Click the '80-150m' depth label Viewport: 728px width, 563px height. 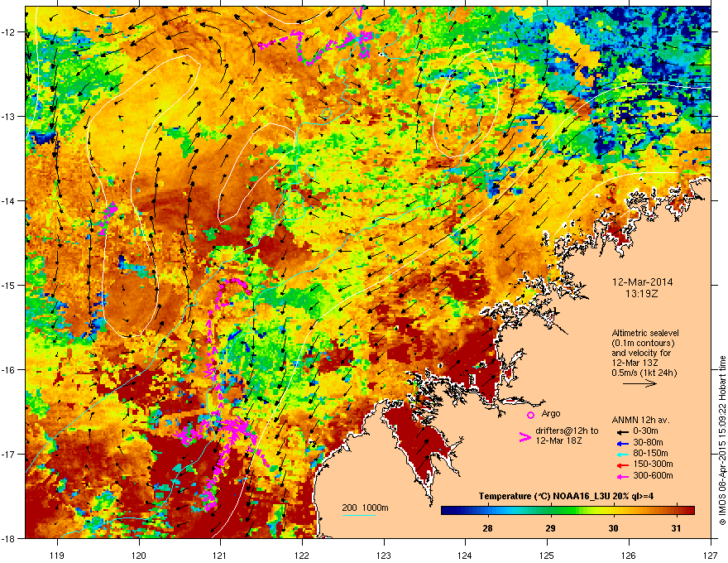(x=650, y=453)
